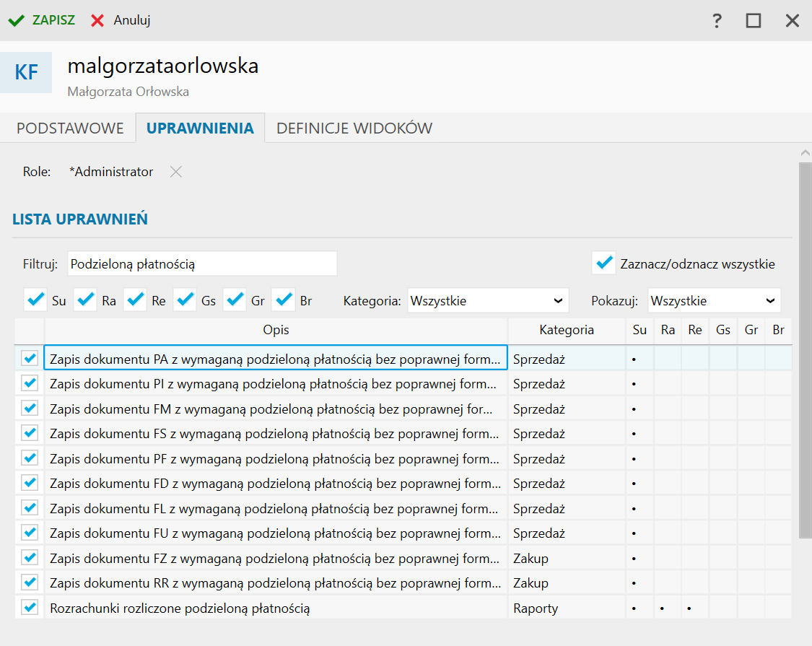
Task: Select the Zapis dokumentu PA row text
Action: click(x=275, y=359)
